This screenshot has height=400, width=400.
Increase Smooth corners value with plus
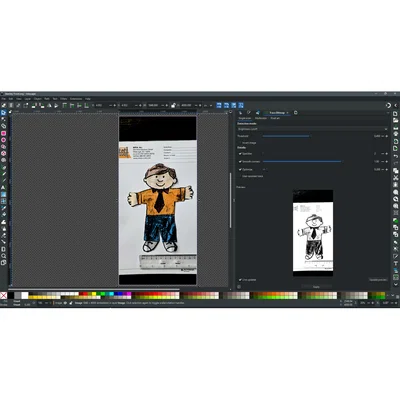click(x=387, y=162)
